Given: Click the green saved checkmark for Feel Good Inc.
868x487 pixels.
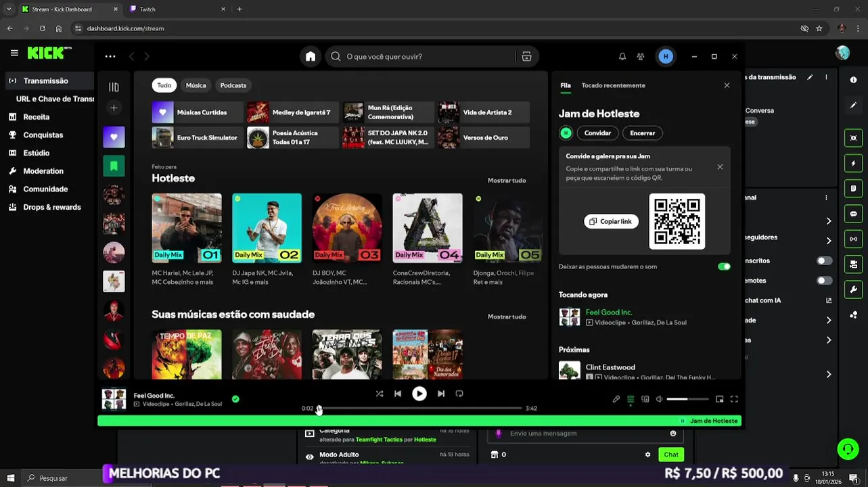Looking at the screenshot, I should [235, 399].
